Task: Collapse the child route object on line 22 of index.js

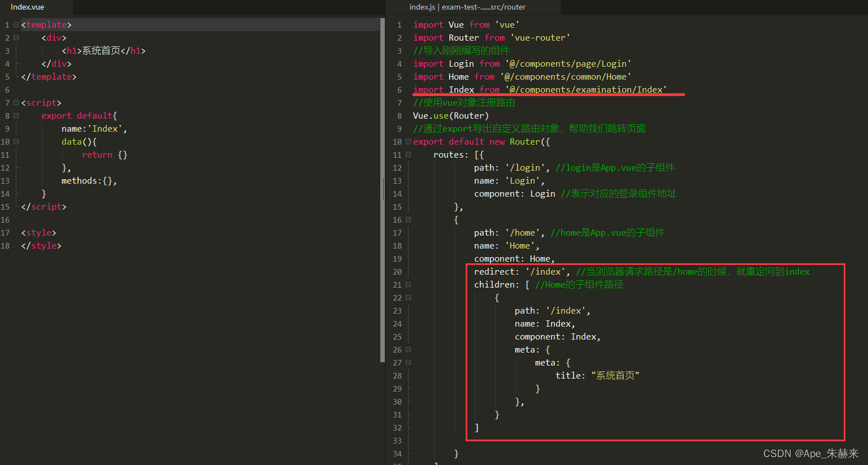Action: pos(408,298)
